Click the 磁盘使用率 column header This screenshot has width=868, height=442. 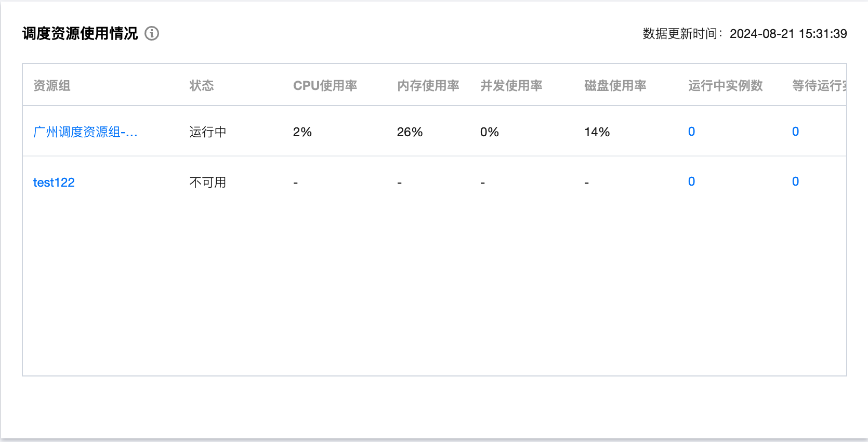click(615, 86)
